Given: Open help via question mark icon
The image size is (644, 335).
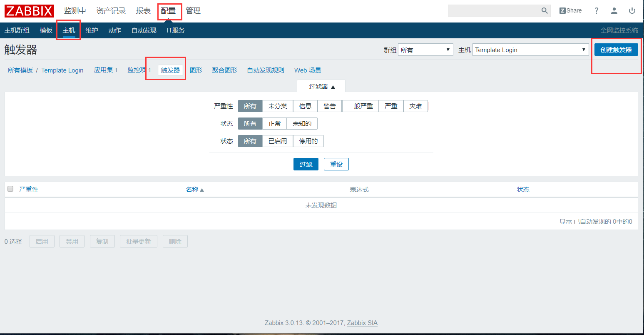Looking at the screenshot, I should click(597, 11).
